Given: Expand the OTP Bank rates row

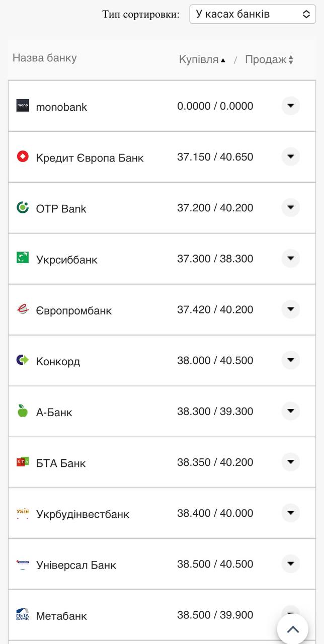Looking at the screenshot, I should coord(290,207).
